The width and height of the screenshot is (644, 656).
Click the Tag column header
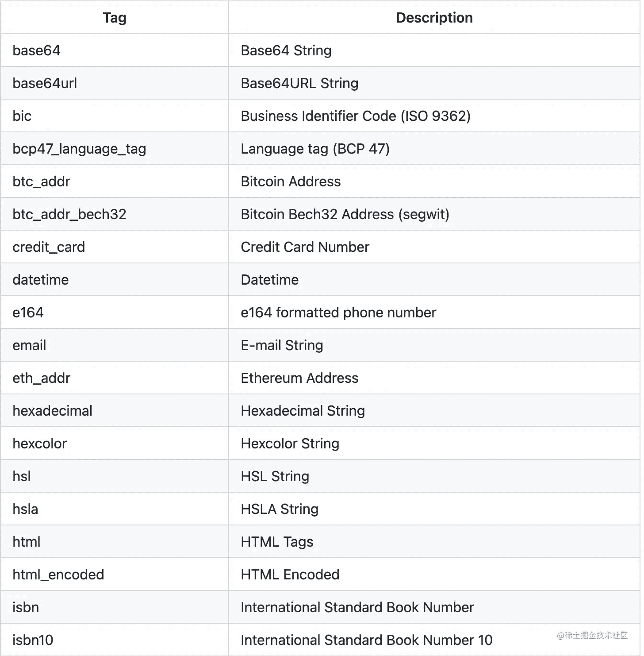point(115,18)
